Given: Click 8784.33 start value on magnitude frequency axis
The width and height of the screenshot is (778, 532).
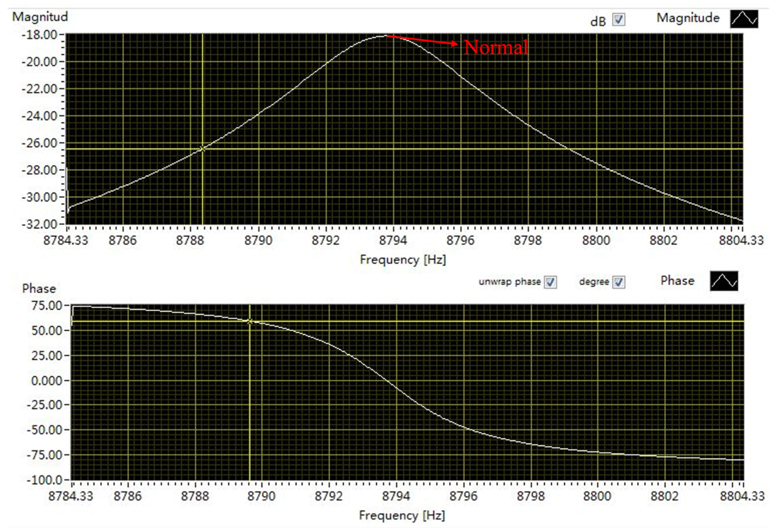Looking at the screenshot, I should tap(66, 241).
